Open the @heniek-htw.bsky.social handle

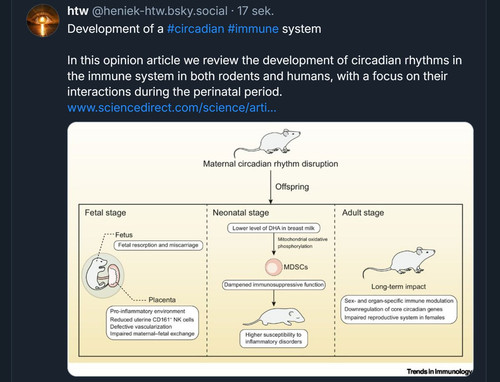[x=159, y=11]
